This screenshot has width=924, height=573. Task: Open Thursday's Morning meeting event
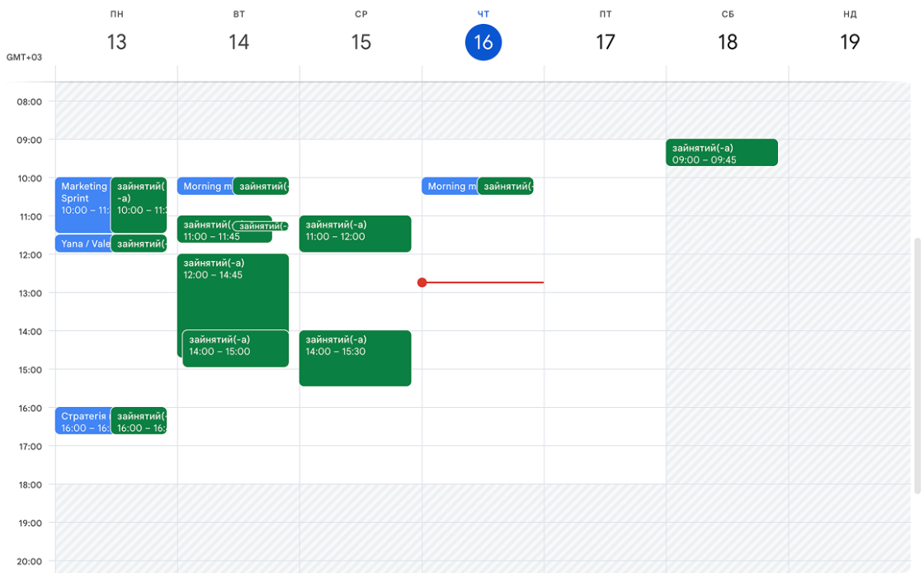[449, 187]
